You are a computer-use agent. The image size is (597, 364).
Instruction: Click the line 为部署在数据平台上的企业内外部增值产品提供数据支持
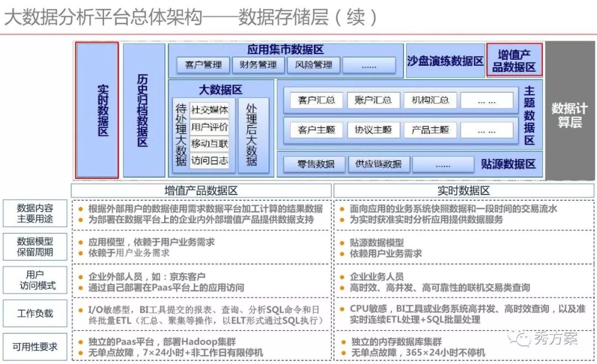click(x=201, y=219)
